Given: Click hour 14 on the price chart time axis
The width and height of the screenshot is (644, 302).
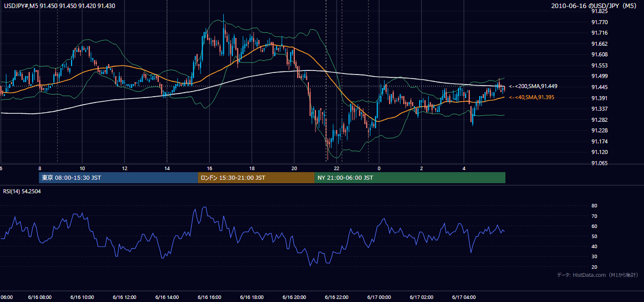Looking at the screenshot, I should pos(167,169).
